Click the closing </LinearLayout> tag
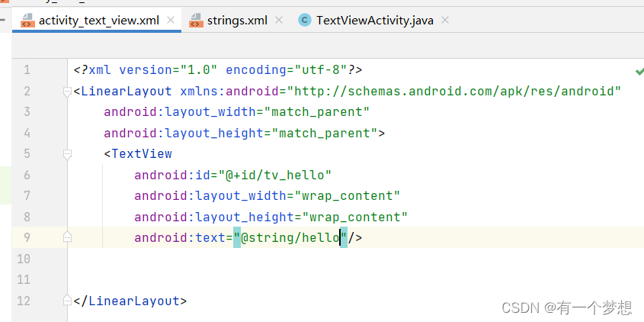The height and width of the screenshot is (322, 644). click(130, 301)
